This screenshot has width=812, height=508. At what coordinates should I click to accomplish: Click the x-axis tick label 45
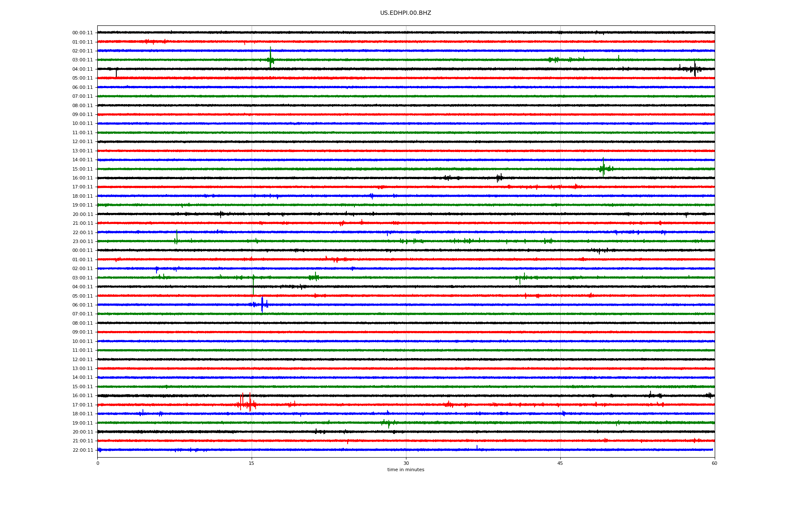click(560, 463)
